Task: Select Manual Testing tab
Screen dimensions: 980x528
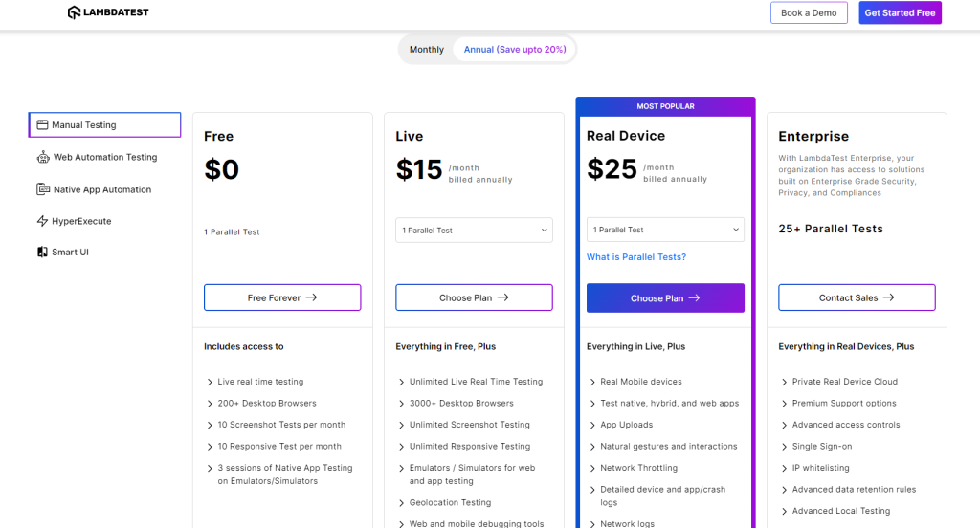Action: tap(104, 125)
